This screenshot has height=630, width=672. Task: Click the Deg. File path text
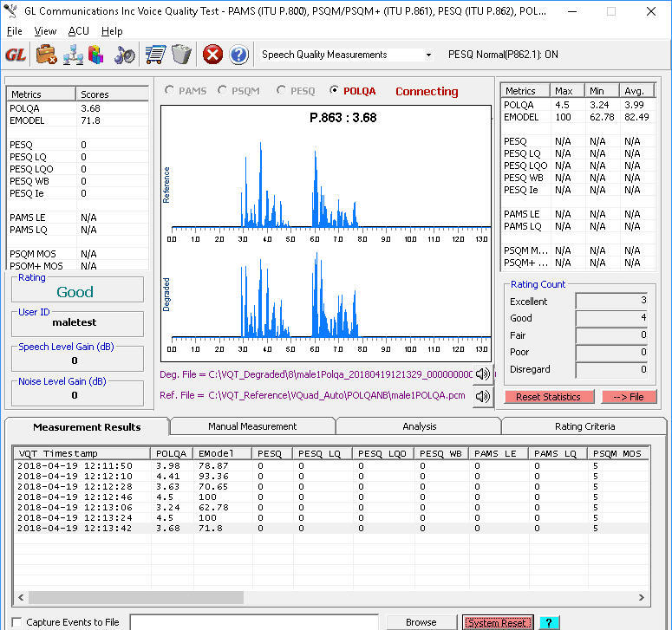(x=316, y=374)
